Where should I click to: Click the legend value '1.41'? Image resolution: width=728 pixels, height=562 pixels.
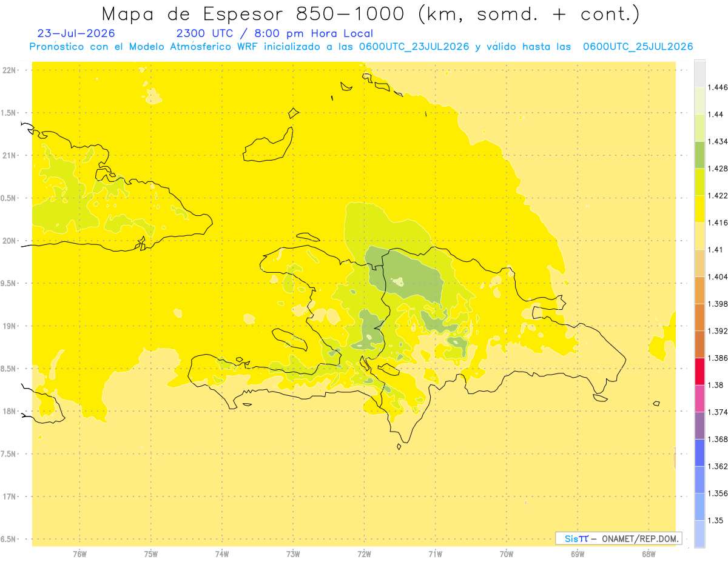[715, 250]
